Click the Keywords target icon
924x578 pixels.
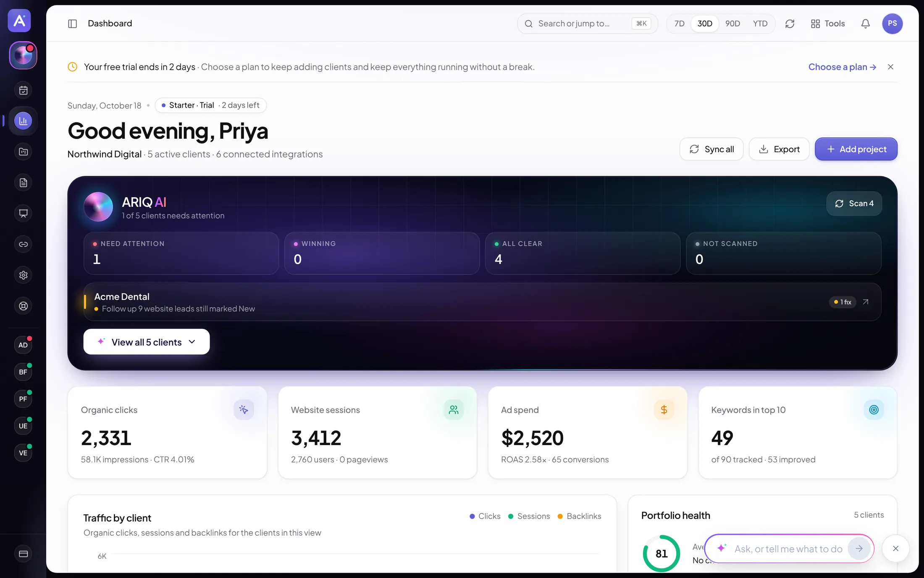[x=874, y=409]
